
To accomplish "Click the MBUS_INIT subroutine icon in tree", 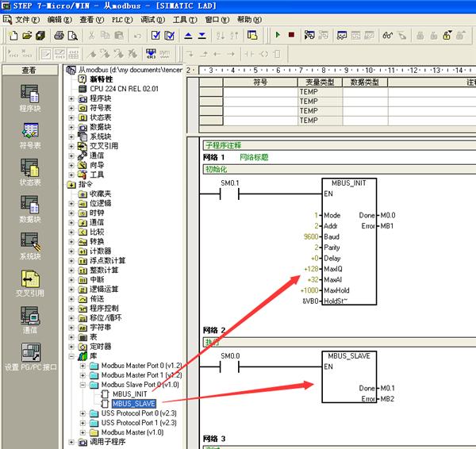I will (105, 394).
